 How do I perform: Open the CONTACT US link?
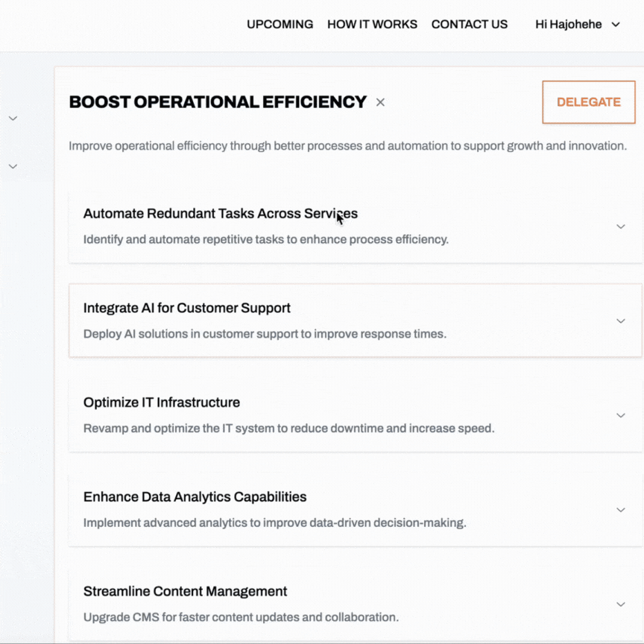click(469, 25)
